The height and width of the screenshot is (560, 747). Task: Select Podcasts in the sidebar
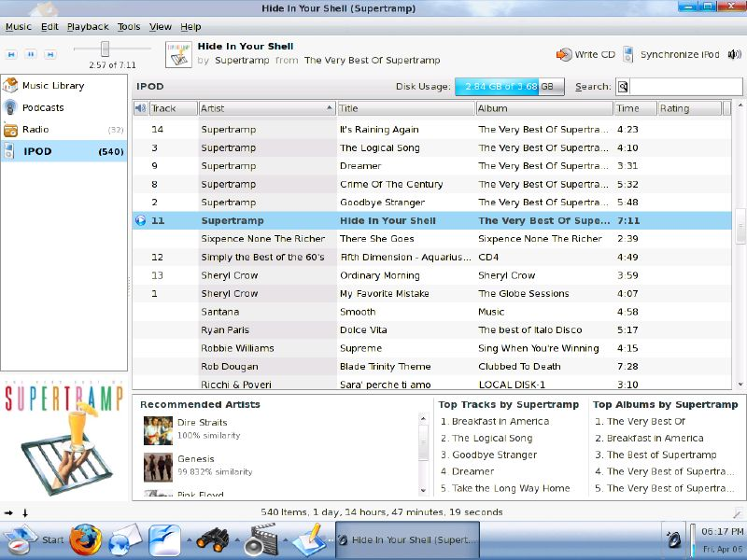click(x=63, y=107)
